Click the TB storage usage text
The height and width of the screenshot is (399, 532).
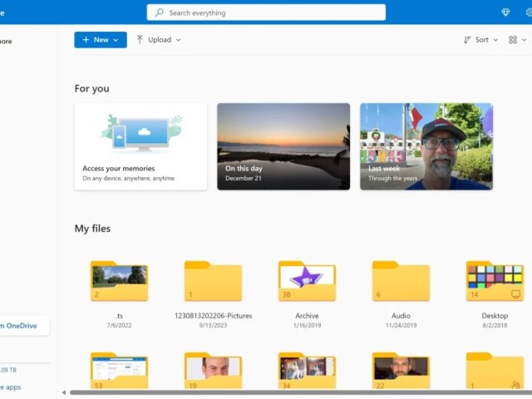8,370
